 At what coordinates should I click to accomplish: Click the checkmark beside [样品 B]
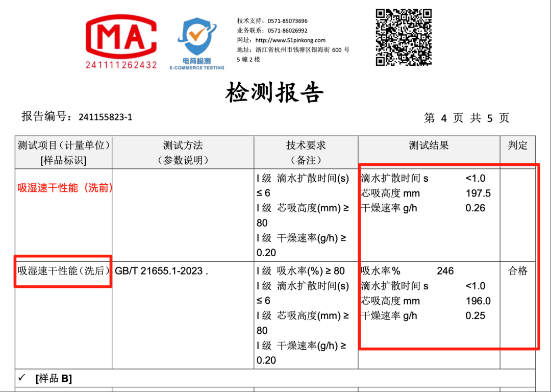pos(22,378)
